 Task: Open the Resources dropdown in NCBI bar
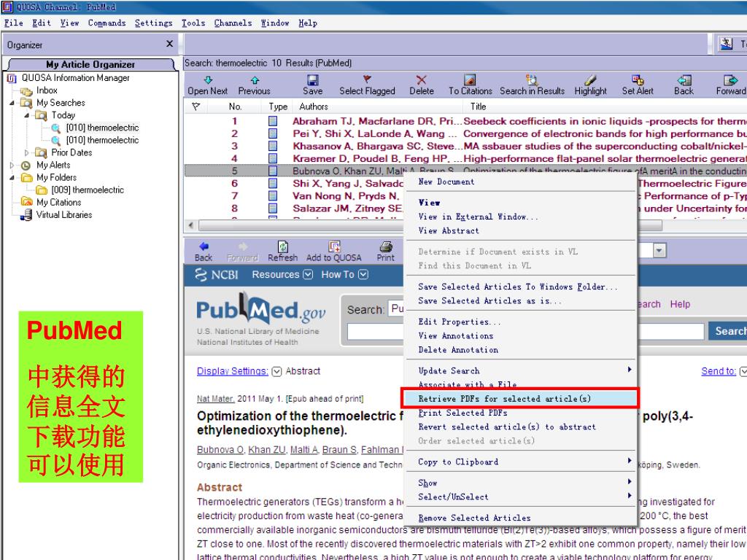click(x=309, y=274)
